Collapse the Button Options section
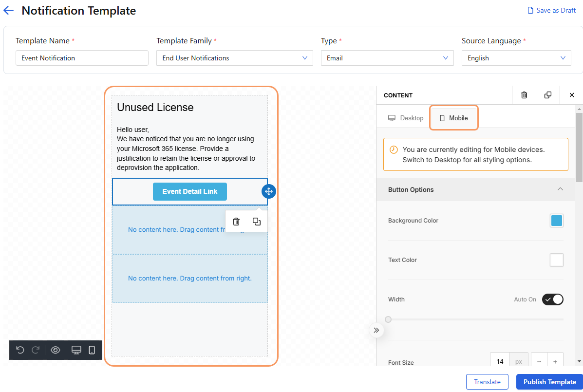 [560, 189]
